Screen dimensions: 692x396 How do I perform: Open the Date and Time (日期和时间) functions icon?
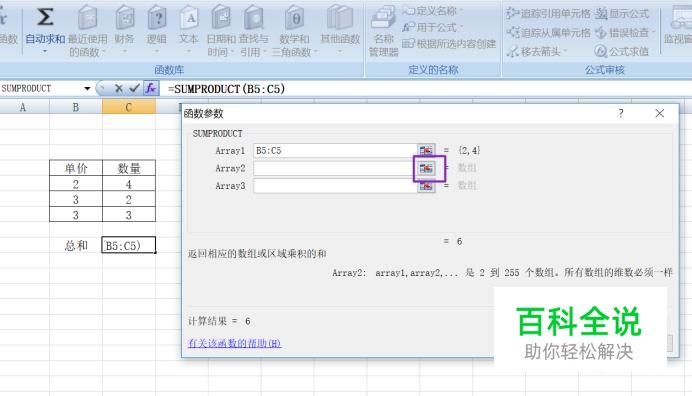(x=221, y=18)
